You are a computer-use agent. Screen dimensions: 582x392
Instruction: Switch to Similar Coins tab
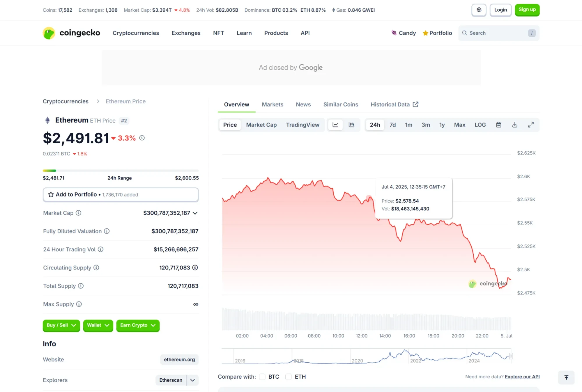tap(341, 104)
